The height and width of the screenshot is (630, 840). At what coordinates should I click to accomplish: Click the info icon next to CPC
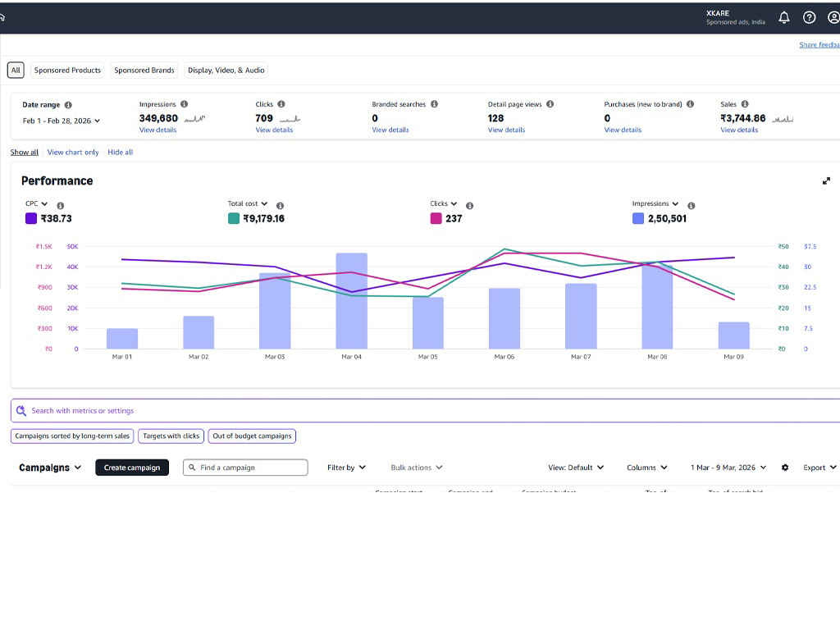(61, 206)
